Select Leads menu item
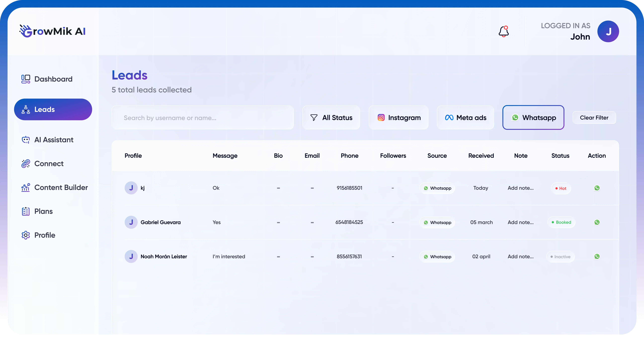Viewport: 644px width, 342px height. click(x=53, y=110)
